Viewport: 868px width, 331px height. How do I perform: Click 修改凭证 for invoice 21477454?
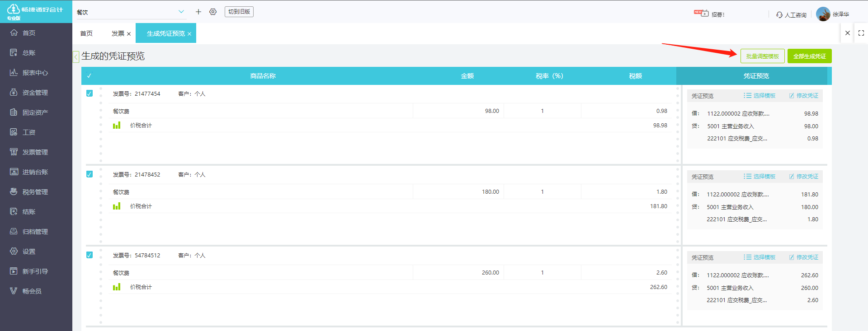click(x=804, y=96)
